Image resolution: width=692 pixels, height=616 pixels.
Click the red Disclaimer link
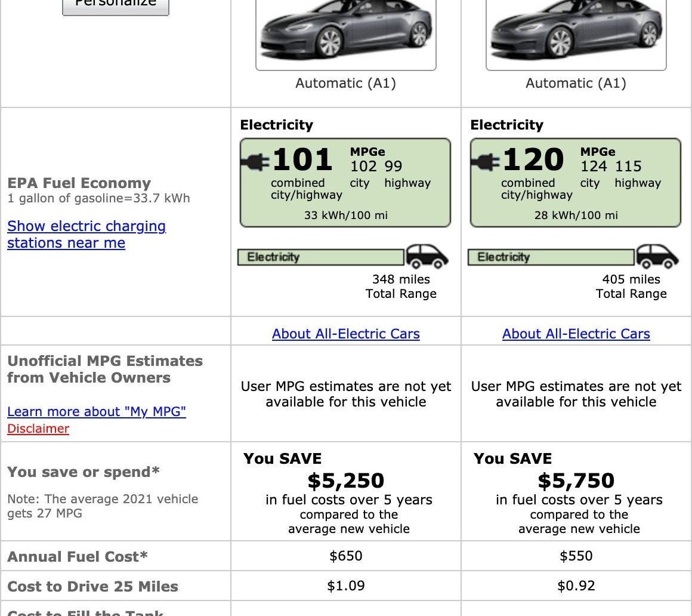coord(38,429)
